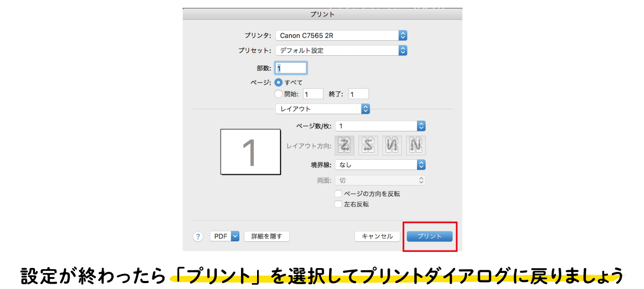Expand the 境界線 なし dropdown

(x=380, y=165)
